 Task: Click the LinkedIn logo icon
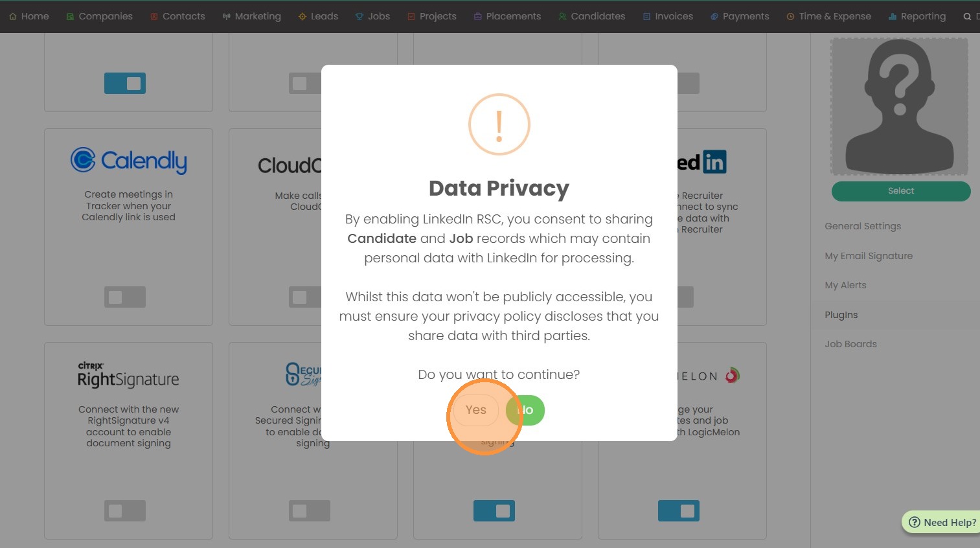pos(714,162)
